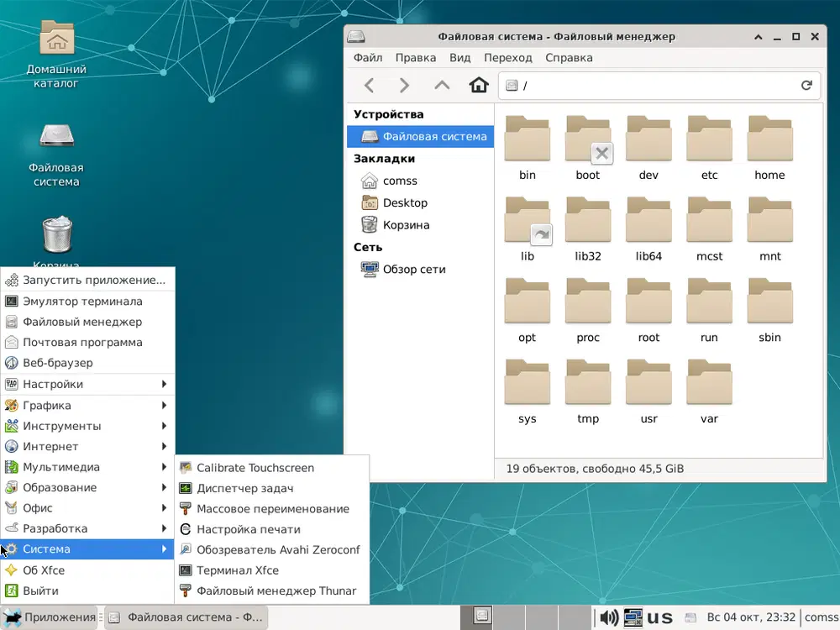The height and width of the screenshot is (630, 840).
Task: Select Desktop bookmark in the sidebar
Action: (x=405, y=202)
